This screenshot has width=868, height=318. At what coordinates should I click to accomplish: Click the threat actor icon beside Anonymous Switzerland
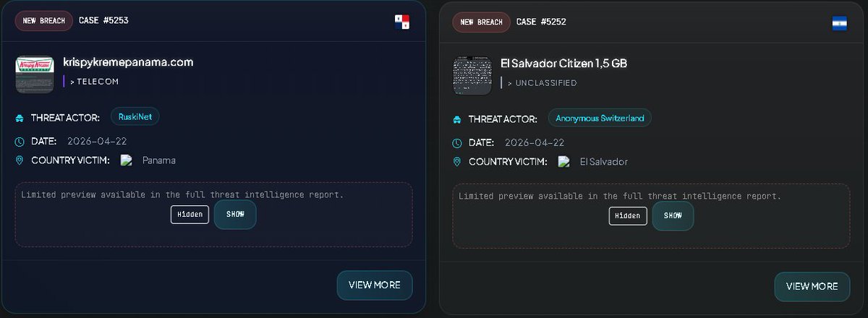(x=457, y=119)
